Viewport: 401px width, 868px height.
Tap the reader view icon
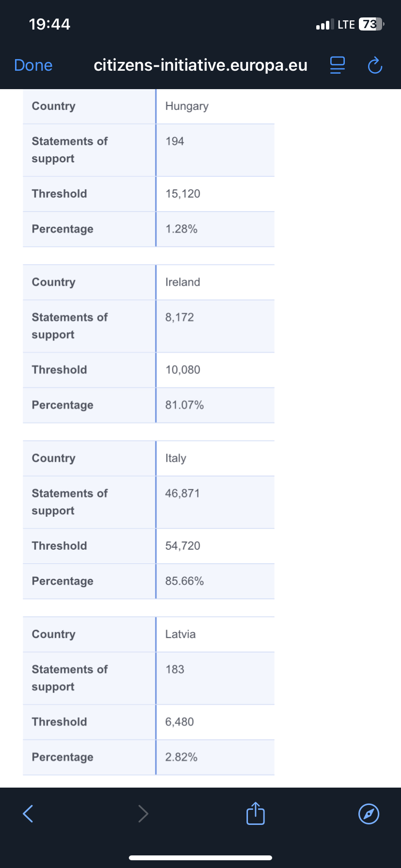337,65
